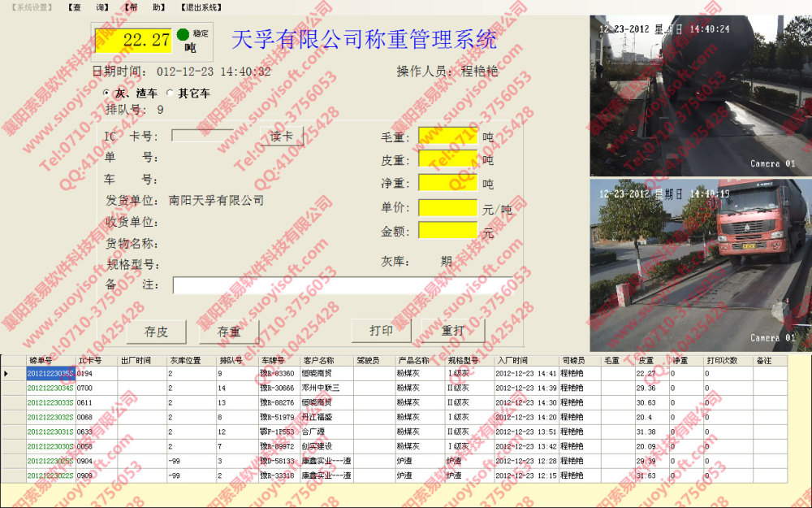The image size is (812, 508).
Task: Open the 系统设置 menu
Action: coord(32,7)
